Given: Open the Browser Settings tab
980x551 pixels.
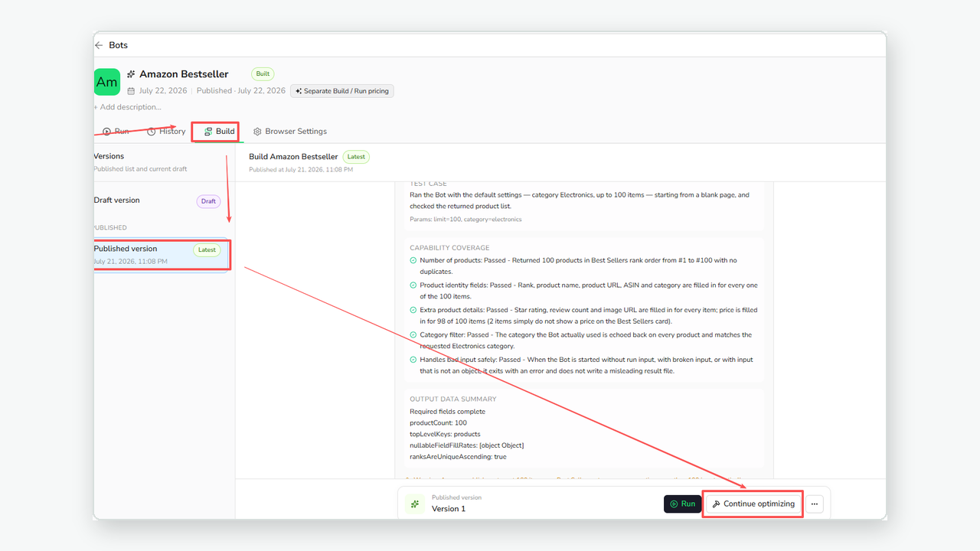Looking at the screenshot, I should point(290,132).
